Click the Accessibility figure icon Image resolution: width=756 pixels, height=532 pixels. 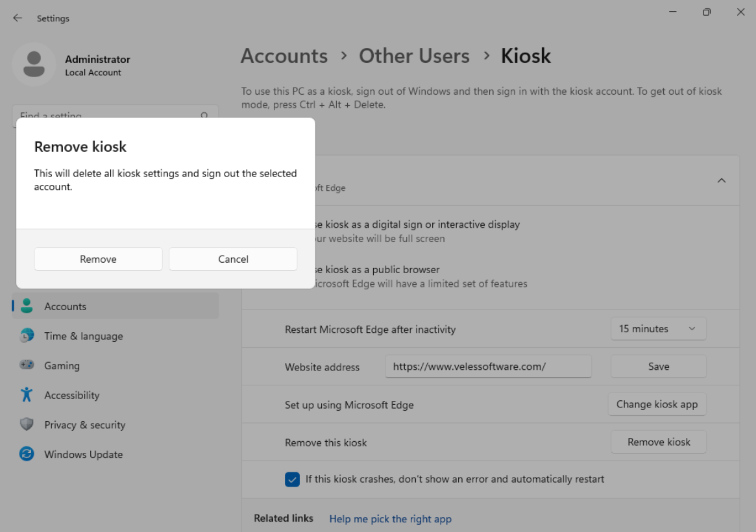(27, 394)
